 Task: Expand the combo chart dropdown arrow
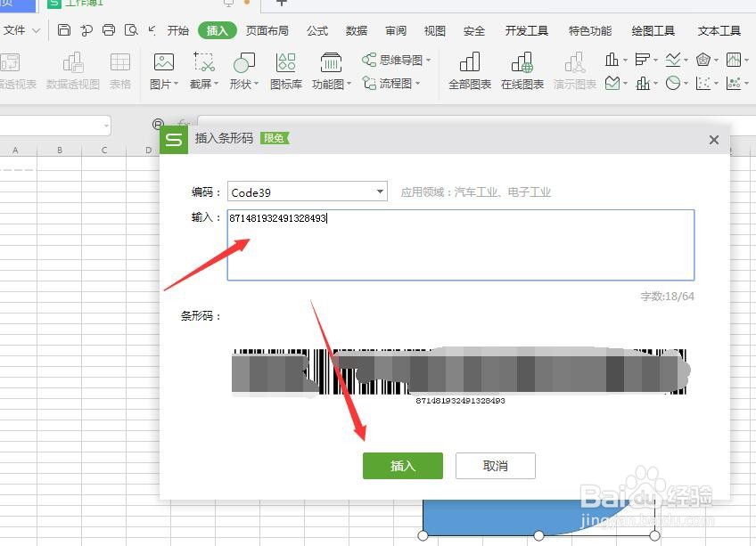[656, 84]
